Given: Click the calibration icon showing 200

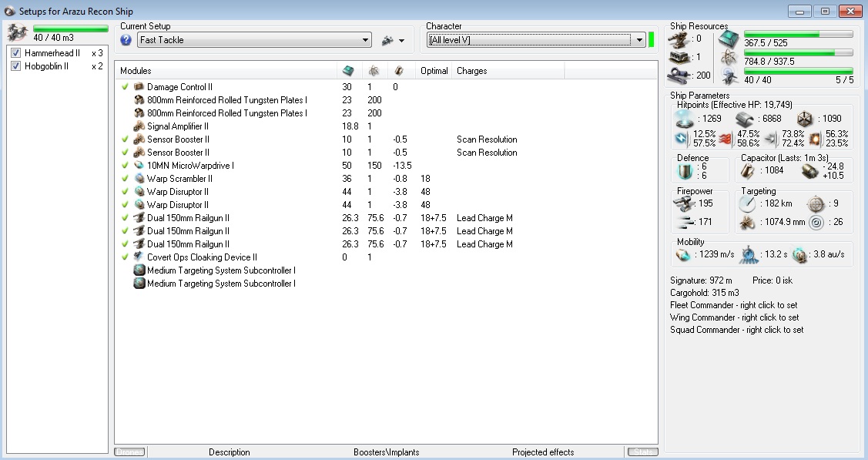Looking at the screenshot, I should (x=679, y=76).
